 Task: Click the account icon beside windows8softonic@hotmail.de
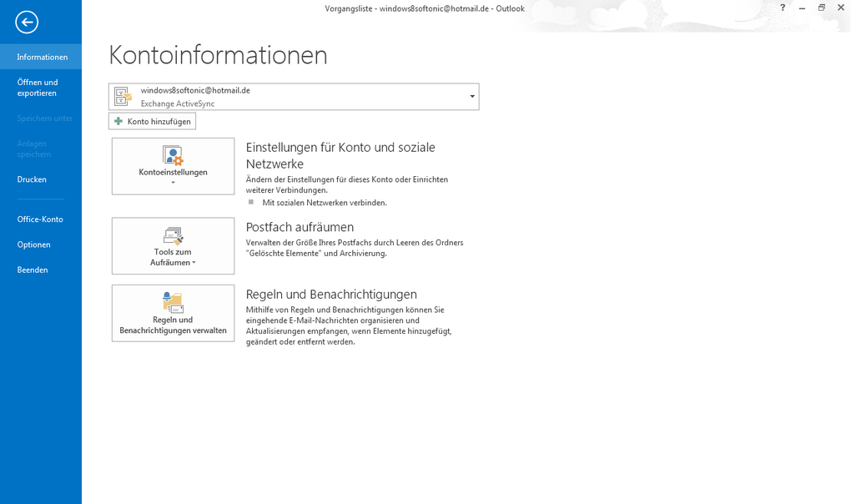click(123, 97)
